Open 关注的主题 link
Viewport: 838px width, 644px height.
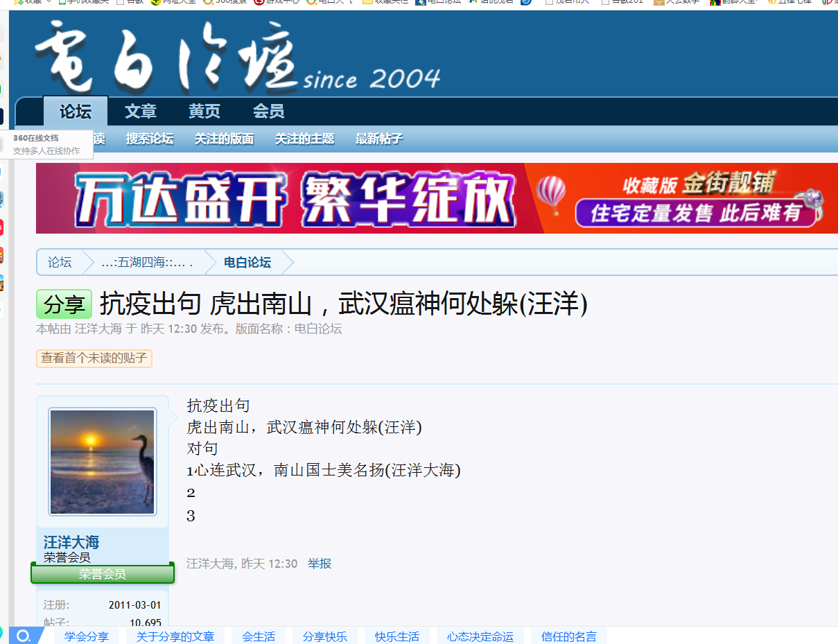click(304, 139)
